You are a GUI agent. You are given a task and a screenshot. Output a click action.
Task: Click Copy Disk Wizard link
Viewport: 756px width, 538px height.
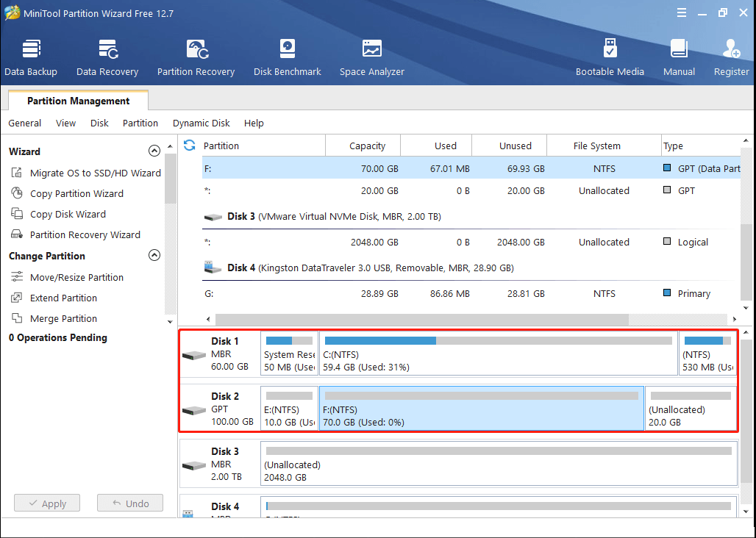click(68, 215)
